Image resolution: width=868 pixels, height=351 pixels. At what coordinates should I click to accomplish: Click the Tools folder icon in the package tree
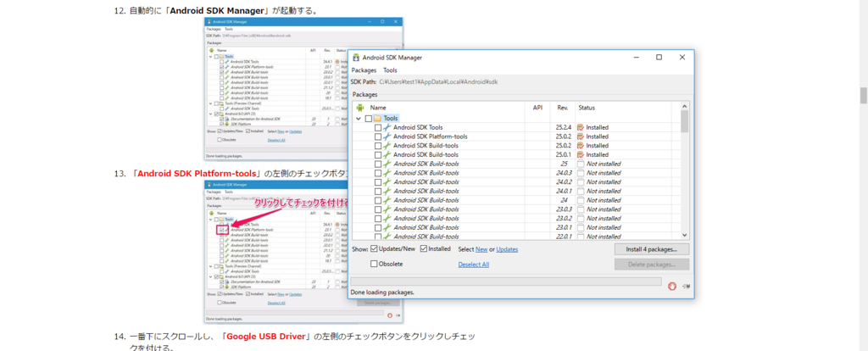coord(377,118)
